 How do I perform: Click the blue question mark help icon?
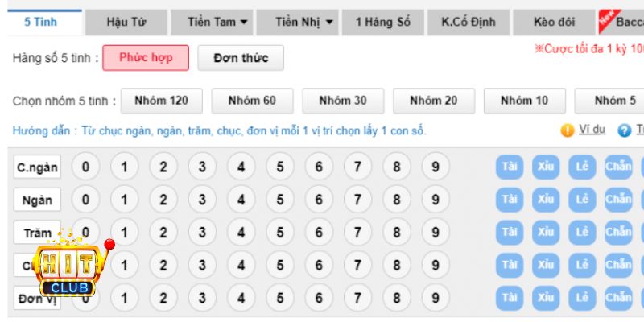[624, 130]
